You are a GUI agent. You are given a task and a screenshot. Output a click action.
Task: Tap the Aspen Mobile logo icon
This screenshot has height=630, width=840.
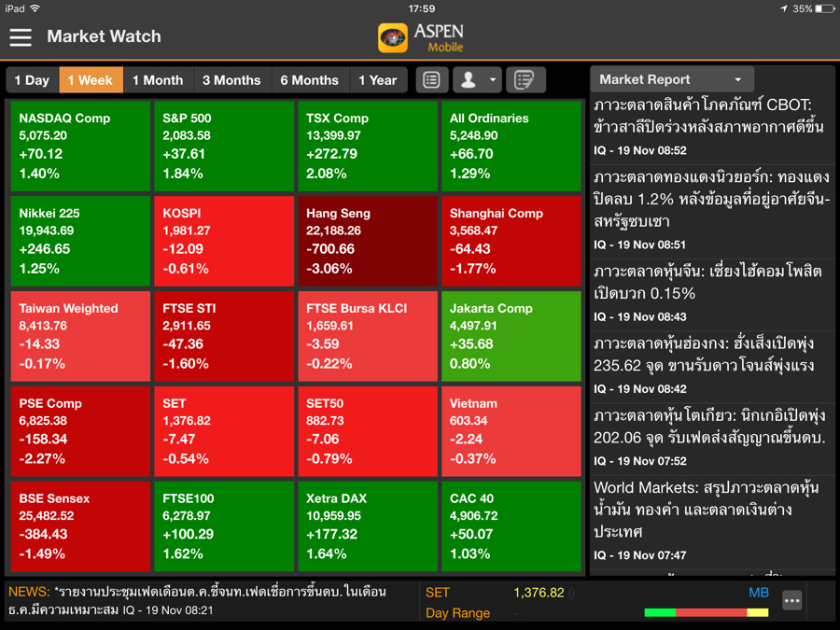[393, 38]
